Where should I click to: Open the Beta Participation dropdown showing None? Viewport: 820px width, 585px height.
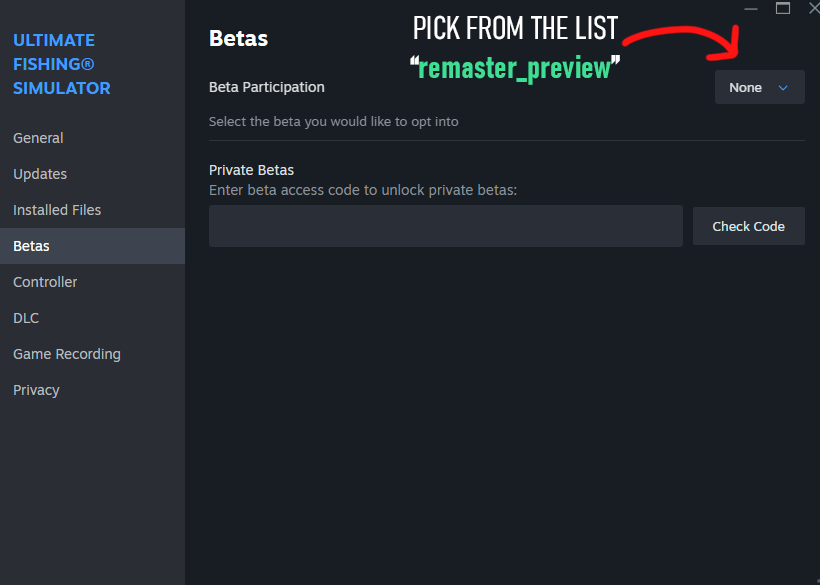pyautogui.click(x=759, y=88)
